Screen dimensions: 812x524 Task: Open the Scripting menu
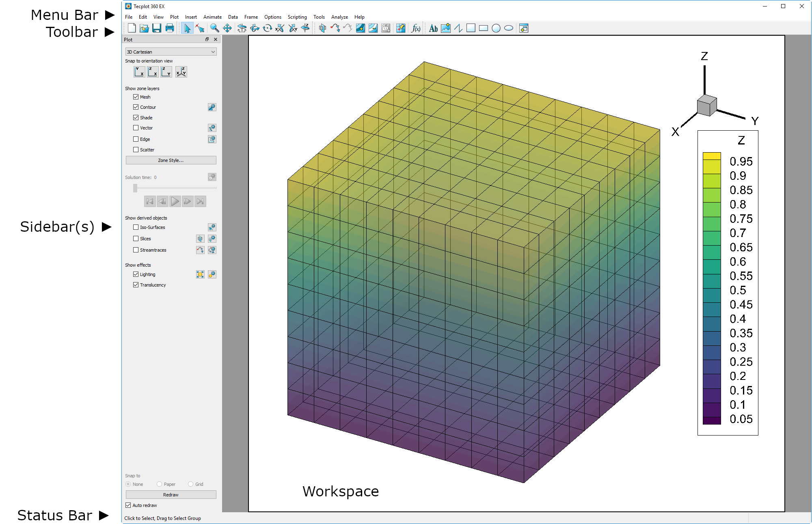click(297, 17)
